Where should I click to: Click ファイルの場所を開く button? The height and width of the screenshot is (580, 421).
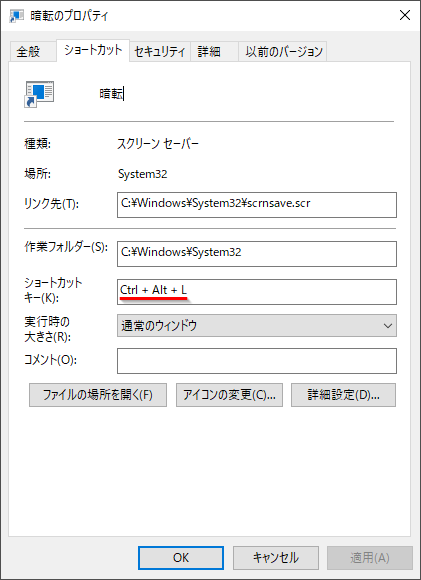click(98, 395)
